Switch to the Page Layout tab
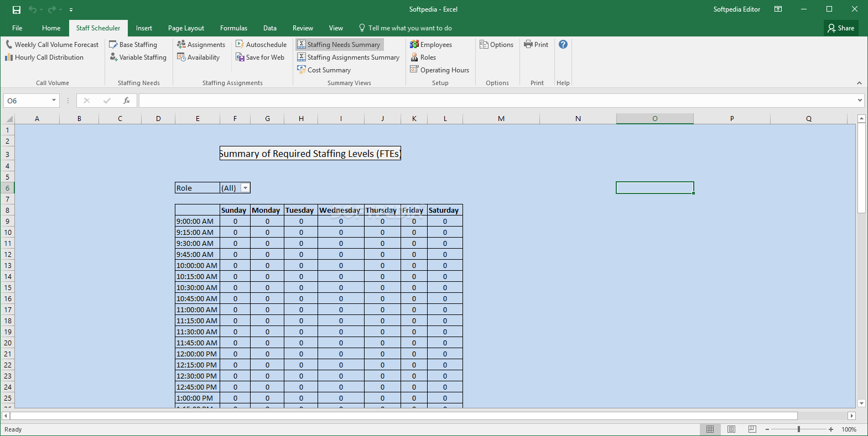 [186, 28]
